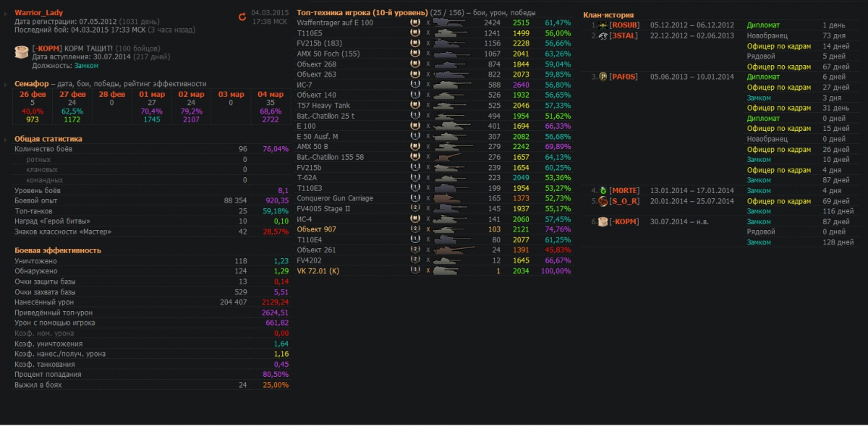Click the Топ-техника игрока heading

pos(362,12)
